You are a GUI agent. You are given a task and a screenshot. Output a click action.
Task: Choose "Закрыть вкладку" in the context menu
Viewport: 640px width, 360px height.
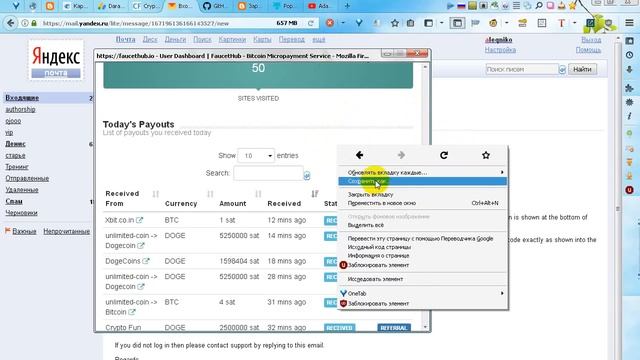tap(370, 195)
